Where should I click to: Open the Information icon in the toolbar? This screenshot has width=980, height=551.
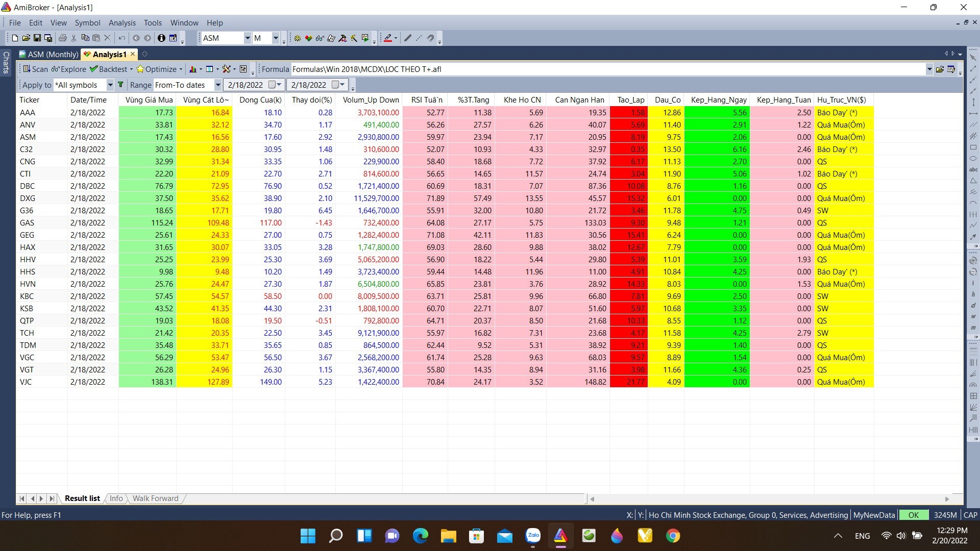(161, 38)
